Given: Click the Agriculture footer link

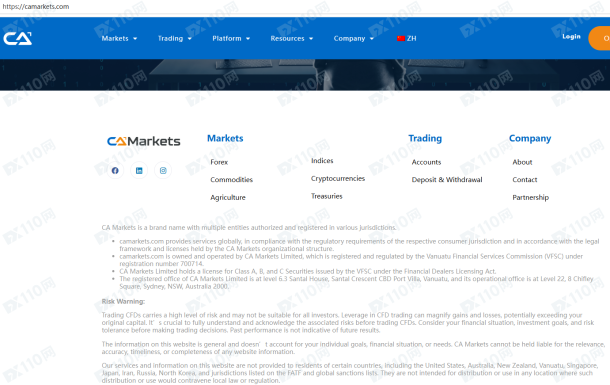Looking at the screenshot, I should (x=228, y=198).
